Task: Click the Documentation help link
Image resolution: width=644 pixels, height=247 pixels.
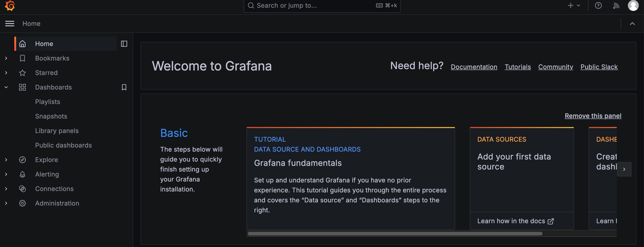Action: pos(474,66)
